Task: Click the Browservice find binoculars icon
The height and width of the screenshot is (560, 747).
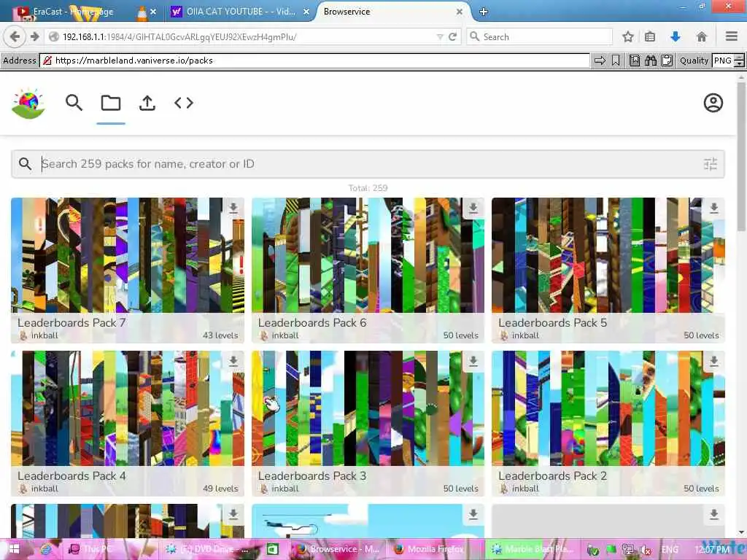Action: [651, 61]
